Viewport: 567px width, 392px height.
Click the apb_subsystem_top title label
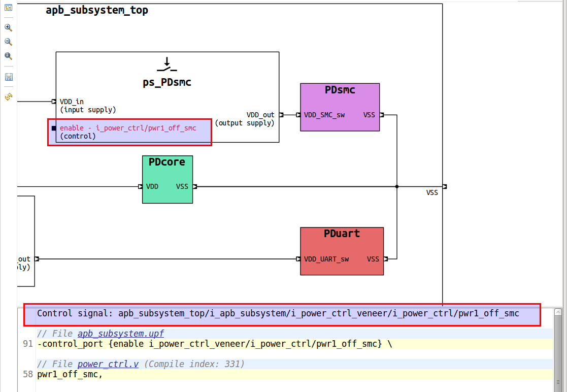pos(97,9)
